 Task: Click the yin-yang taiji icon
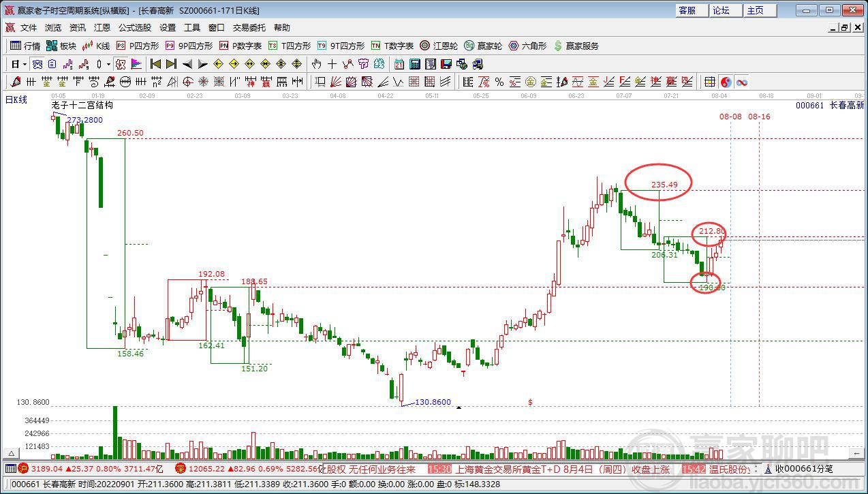pos(726,82)
